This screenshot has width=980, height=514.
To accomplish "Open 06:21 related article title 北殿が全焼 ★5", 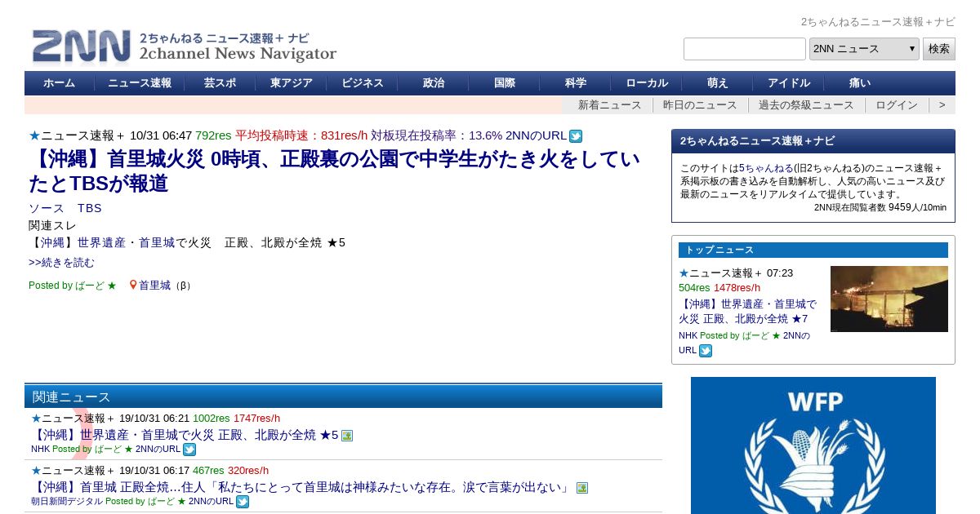I will pyautogui.click(x=185, y=436).
